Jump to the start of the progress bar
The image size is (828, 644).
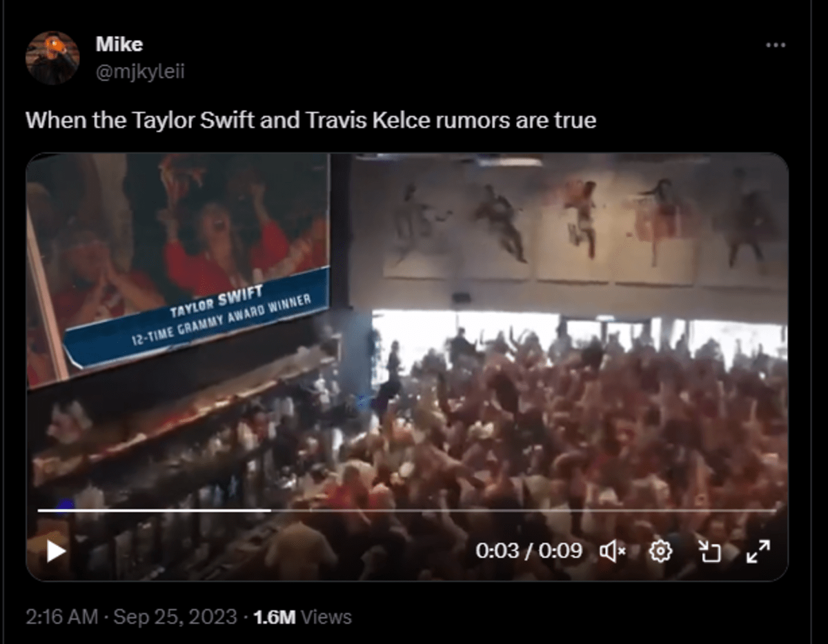[x=39, y=510]
